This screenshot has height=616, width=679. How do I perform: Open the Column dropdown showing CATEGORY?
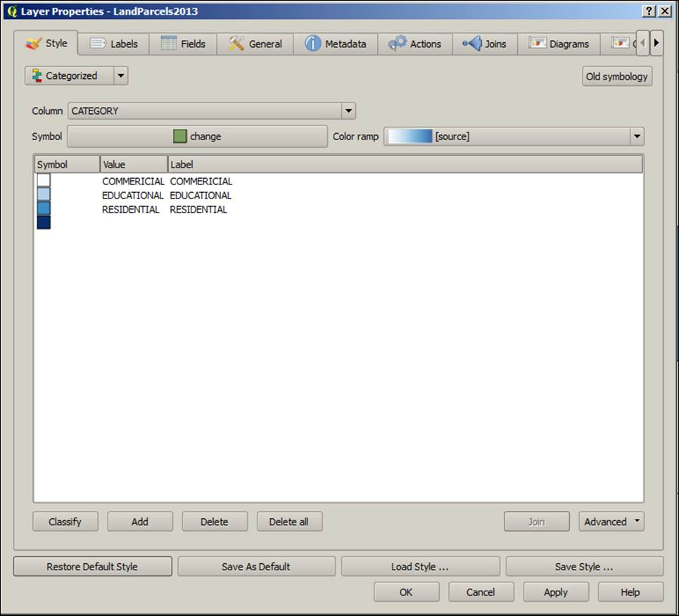click(x=348, y=111)
